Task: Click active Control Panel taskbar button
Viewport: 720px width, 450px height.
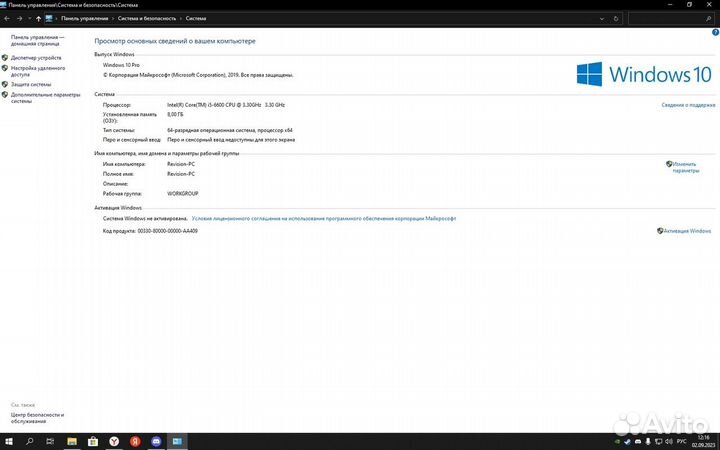Action: [x=177, y=441]
